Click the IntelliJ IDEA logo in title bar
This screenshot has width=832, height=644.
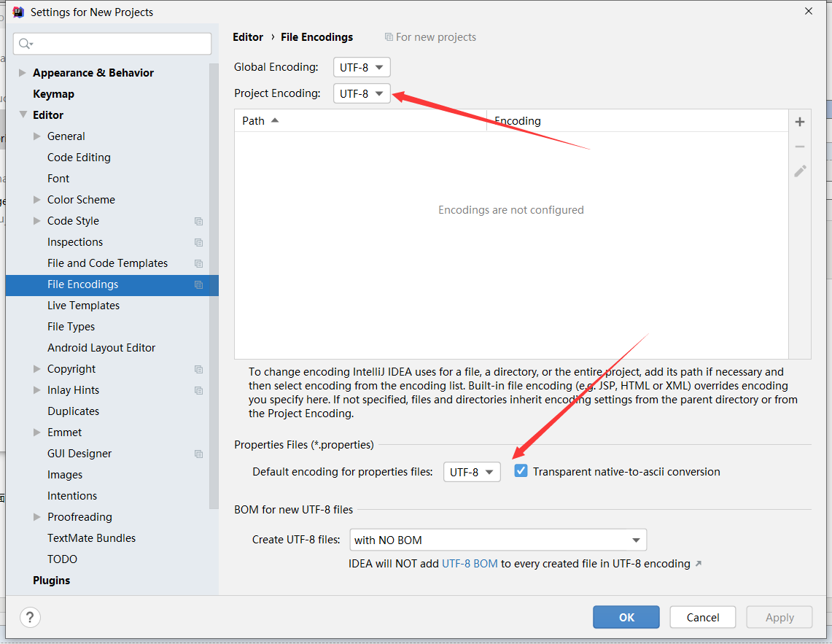[18, 12]
